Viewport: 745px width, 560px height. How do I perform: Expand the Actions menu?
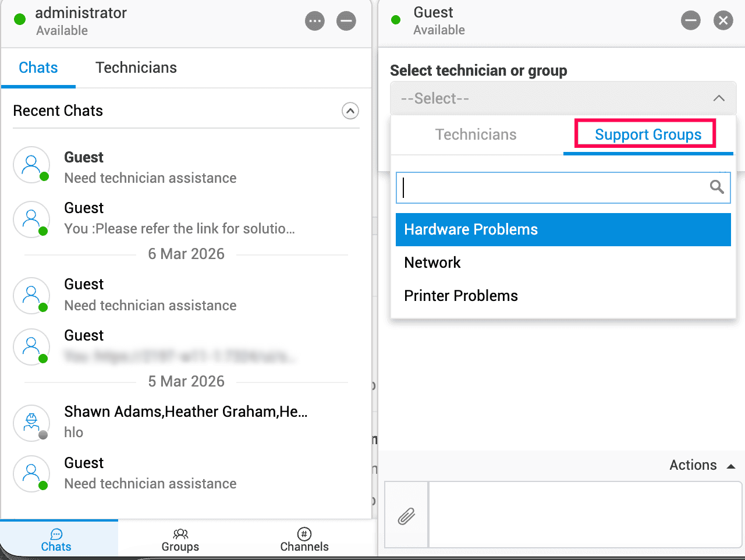click(x=703, y=465)
